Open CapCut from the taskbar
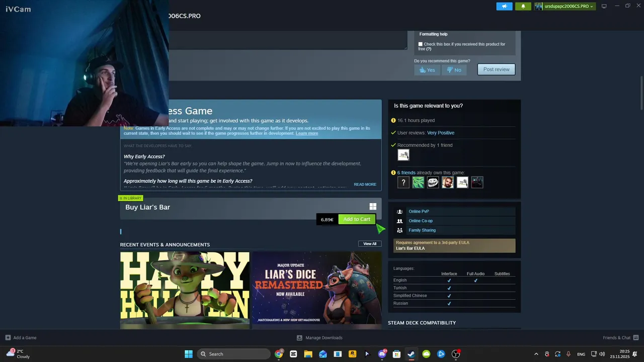The width and height of the screenshot is (644, 362). coord(293,354)
